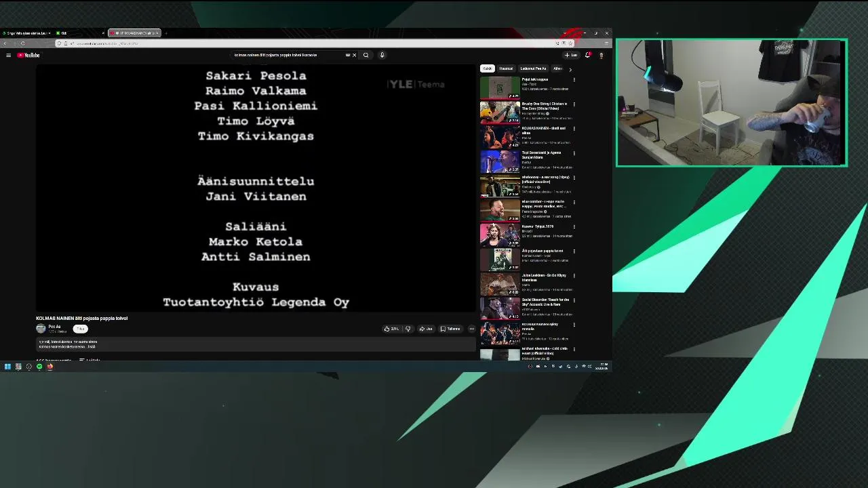Open the taskbar clock and date

coord(601,367)
